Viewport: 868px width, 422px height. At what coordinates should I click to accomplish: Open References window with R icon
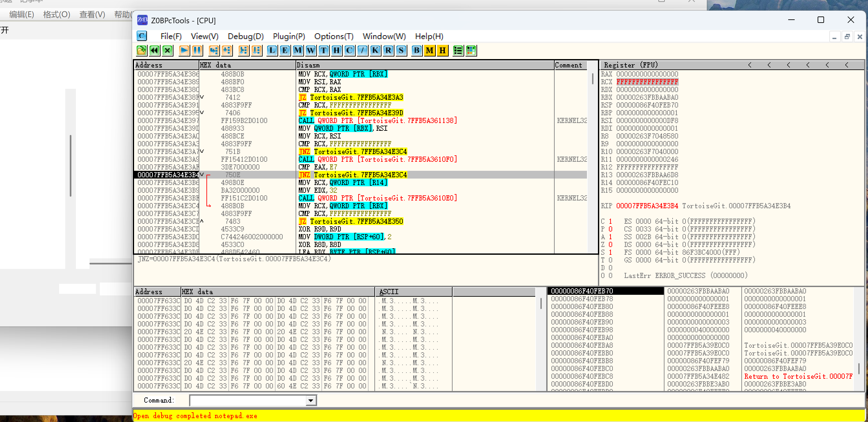(x=388, y=50)
